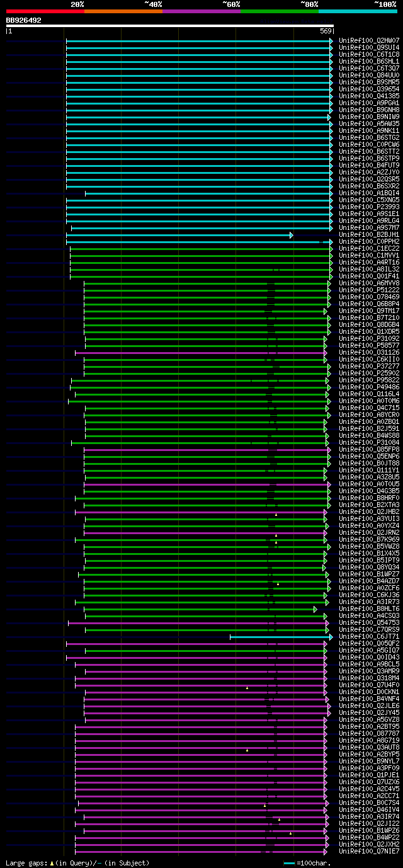
Task: Select the query name BB926492
Action: tap(24, 20)
